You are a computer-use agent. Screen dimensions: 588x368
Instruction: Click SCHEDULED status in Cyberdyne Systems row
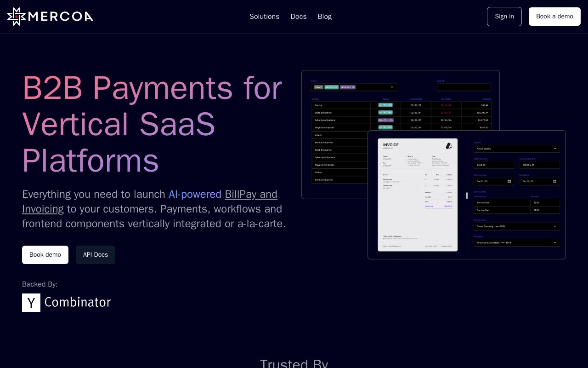(385, 120)
